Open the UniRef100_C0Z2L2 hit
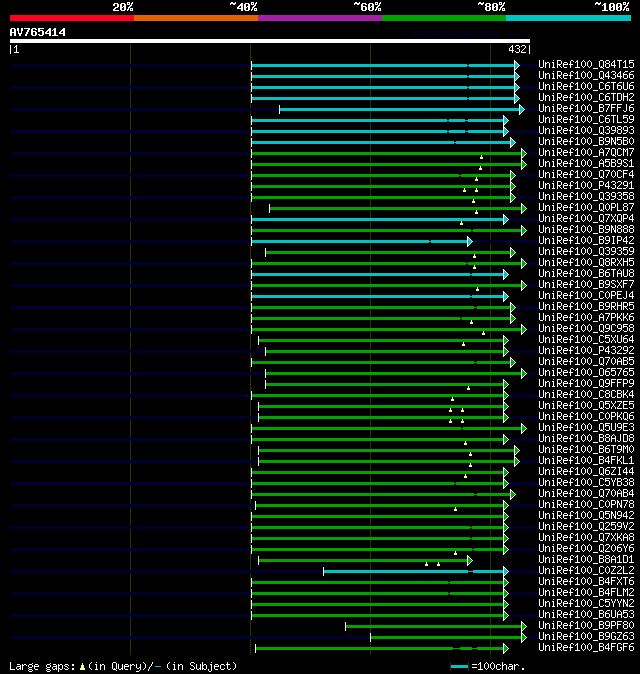 586,571
